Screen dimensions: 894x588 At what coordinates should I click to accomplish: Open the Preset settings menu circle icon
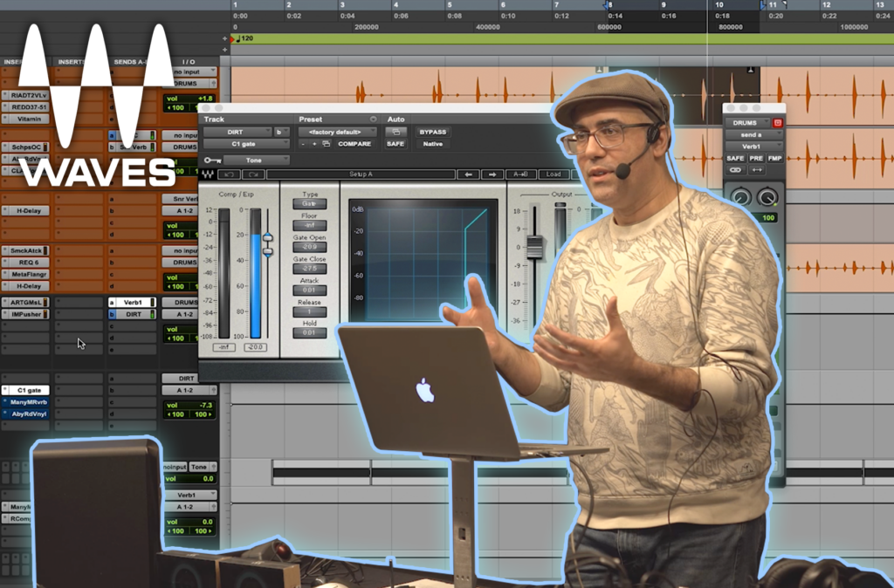[373, 119]
